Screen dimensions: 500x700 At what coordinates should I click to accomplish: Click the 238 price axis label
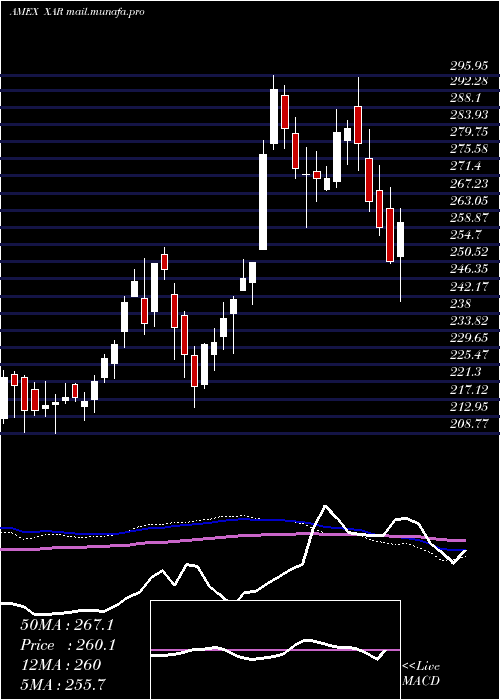(461, 304)
